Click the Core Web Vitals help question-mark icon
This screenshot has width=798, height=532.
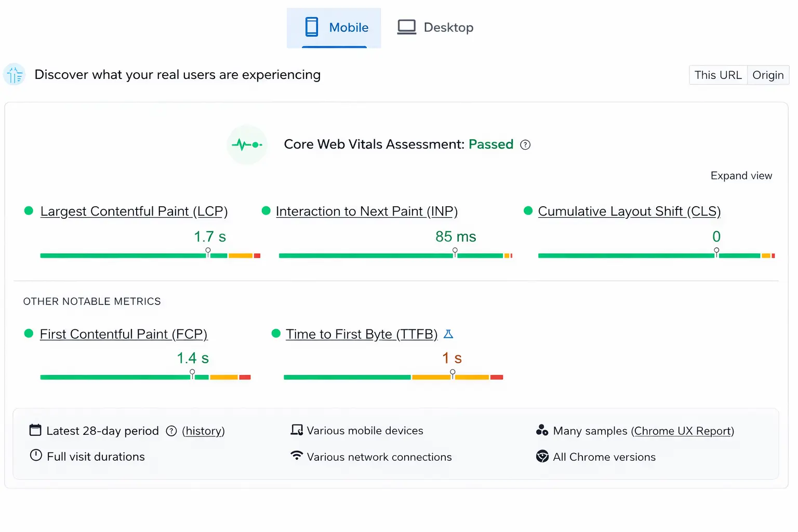coord(525,145)
